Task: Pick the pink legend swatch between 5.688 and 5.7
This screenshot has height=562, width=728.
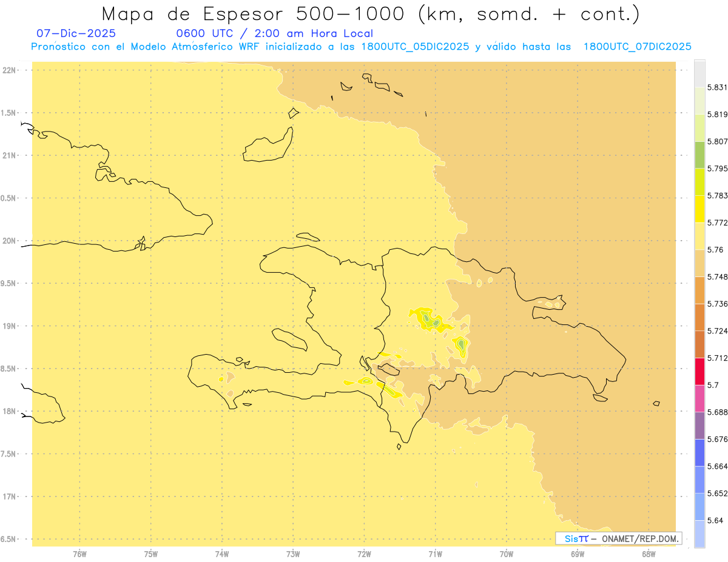Action: pyautogui.click(x=699, y=399)
